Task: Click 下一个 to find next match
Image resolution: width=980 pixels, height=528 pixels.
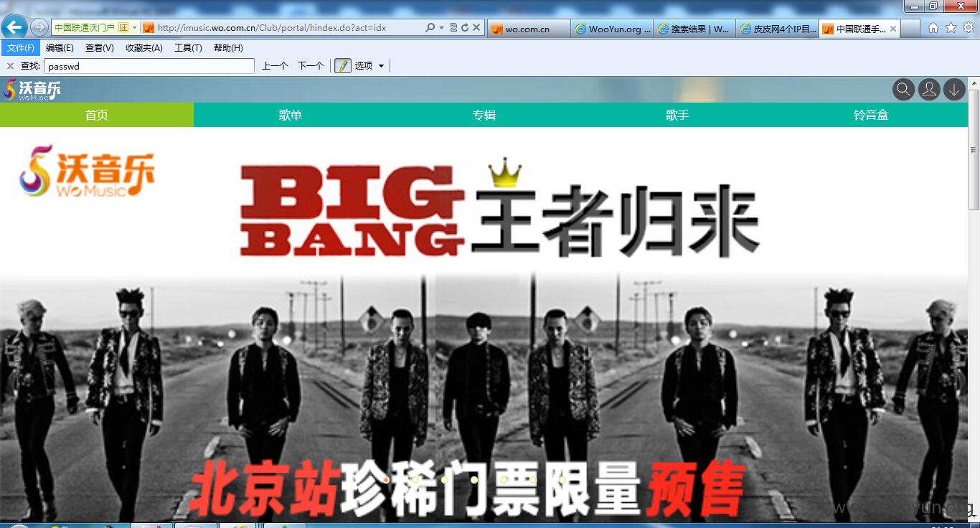Action: pyautogui.click(x=311, y=66)
